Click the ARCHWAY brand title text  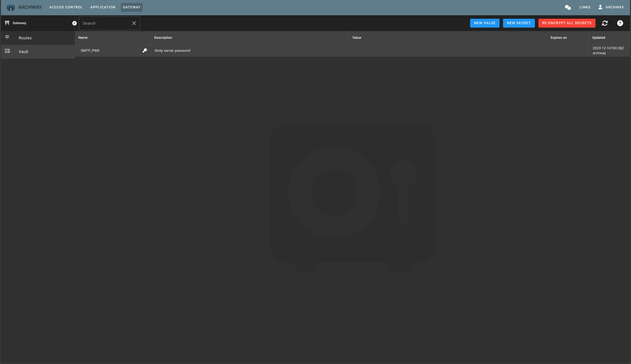(30, 7)
